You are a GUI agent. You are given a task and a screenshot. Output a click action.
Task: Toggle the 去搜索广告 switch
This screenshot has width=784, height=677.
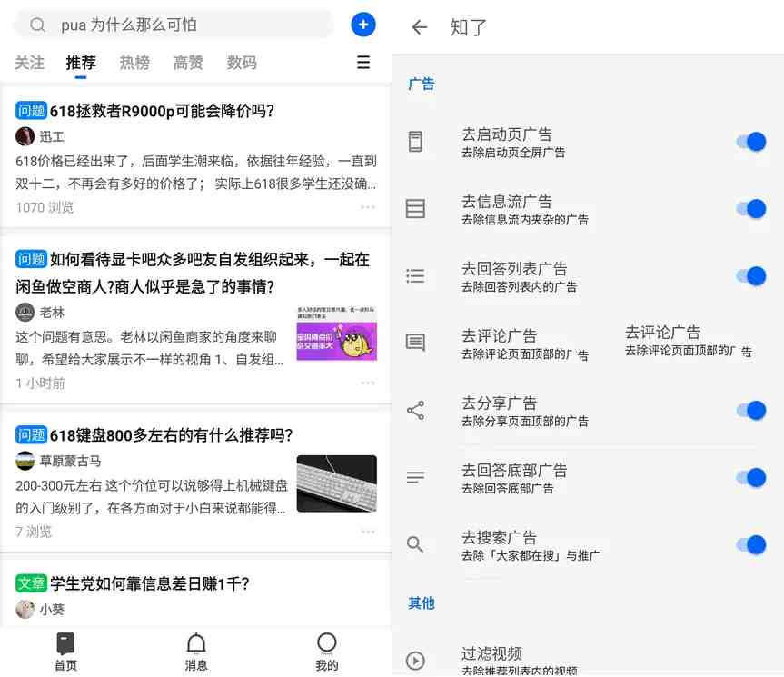coord(751,545)
